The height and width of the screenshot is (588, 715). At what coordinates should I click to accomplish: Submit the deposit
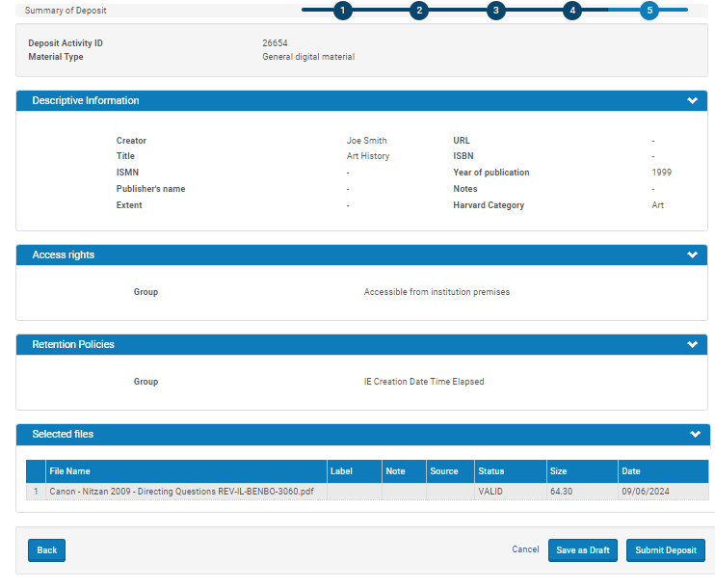pyautogui.click(x=666, y=550)
